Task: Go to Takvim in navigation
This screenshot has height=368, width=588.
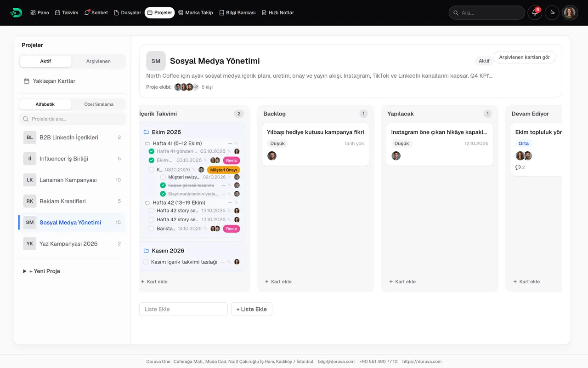Action: coord(67,12)
